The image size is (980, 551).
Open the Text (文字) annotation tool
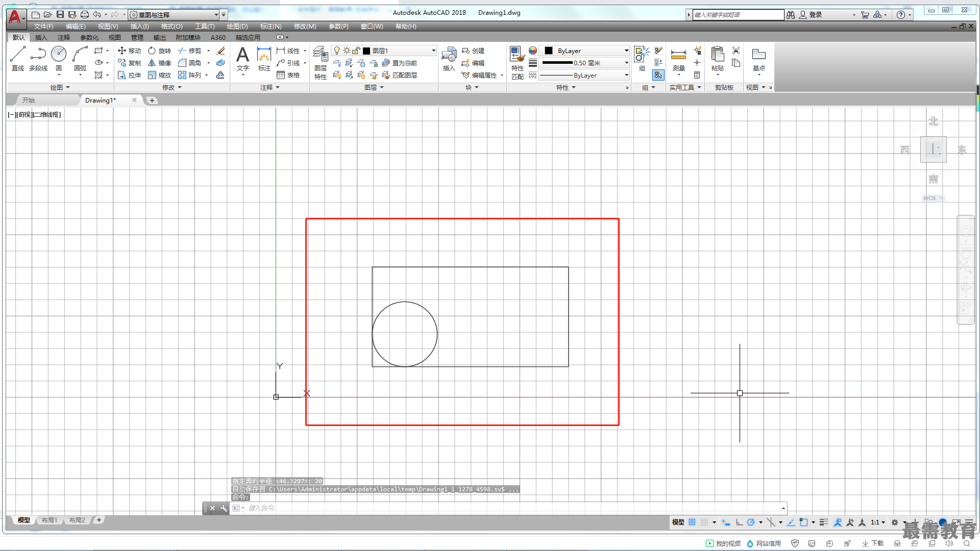pyautogui.click(x=243, y=59)
